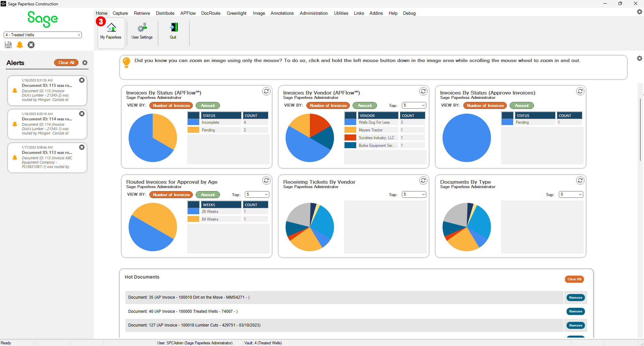Screen dimensions: 644x346
Task: Open Alerts settings gear
Action: pos(85,63)
